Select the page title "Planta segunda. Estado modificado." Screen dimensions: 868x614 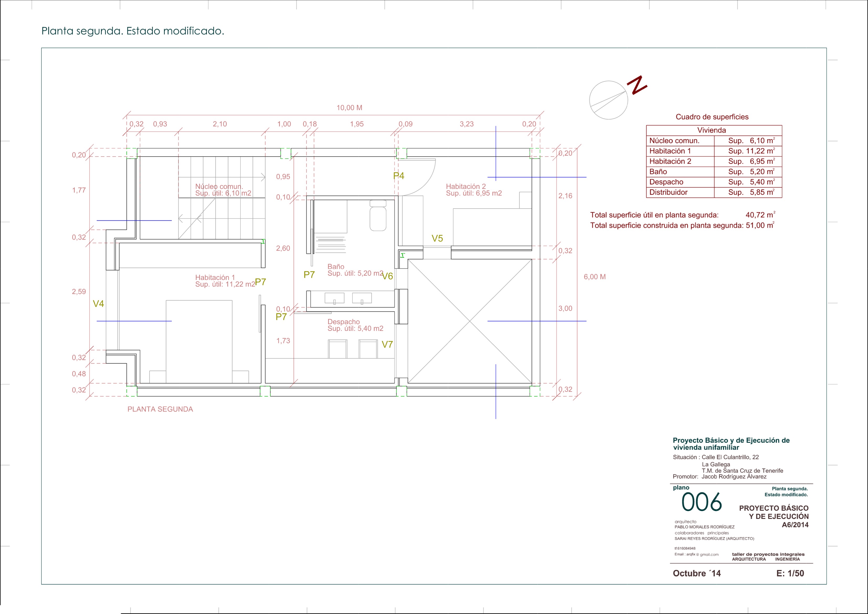[133, 31]
